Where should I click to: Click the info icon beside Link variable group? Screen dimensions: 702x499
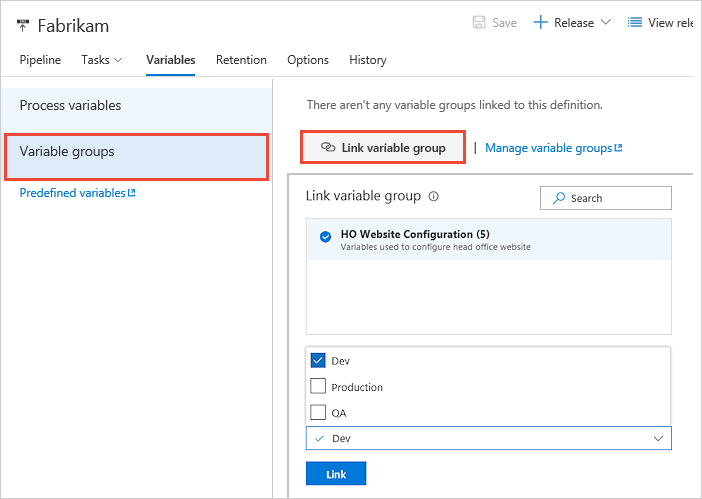[433, 197]
